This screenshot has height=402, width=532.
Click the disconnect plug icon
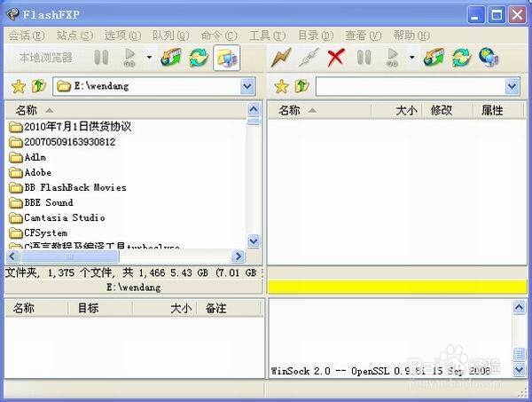(x=309, y=57)
